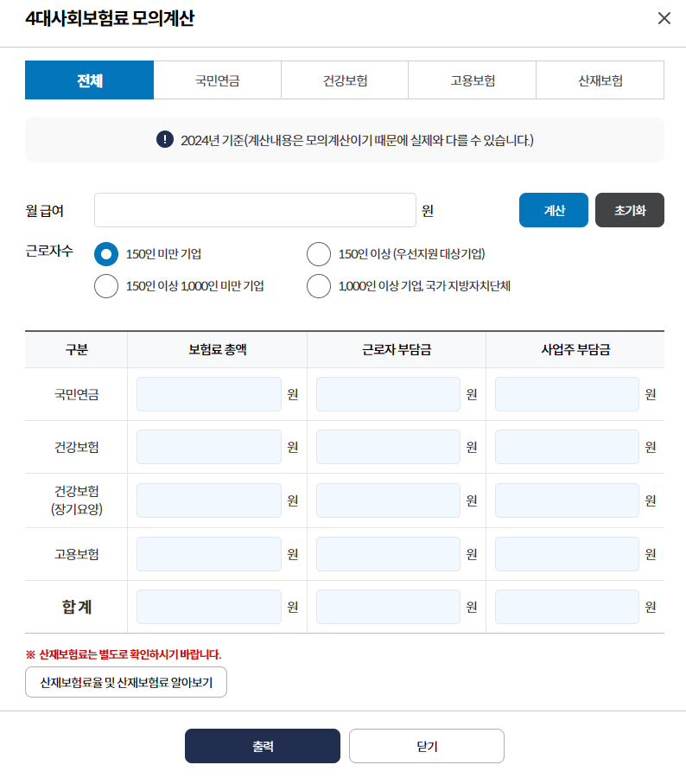Click 장기요양 근로자 부담금 field
This screenshot has height=784, width=686.
tap(388, 500)
